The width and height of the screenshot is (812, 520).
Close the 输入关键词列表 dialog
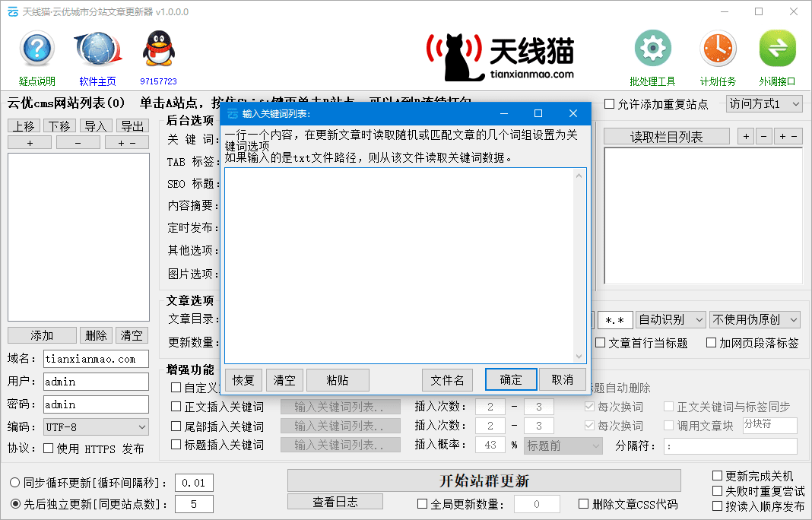(x=573, y=113)
